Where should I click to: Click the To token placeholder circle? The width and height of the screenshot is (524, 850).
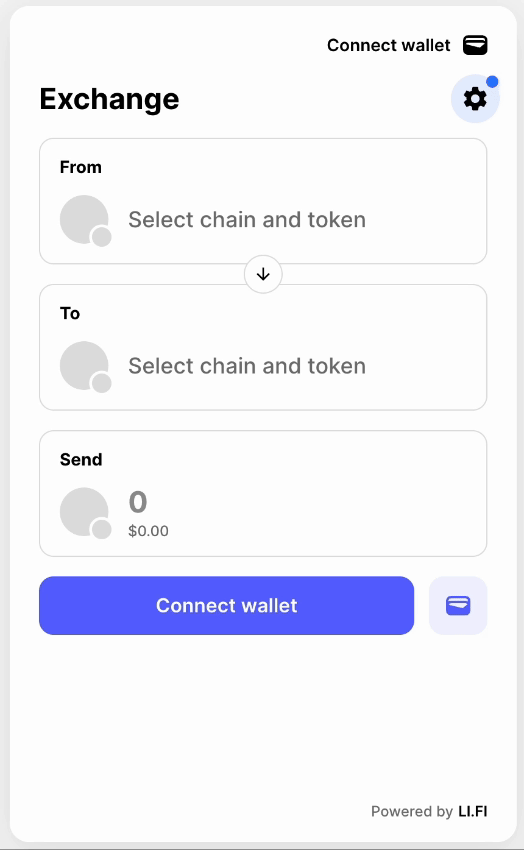pyautogui.click(x=84, y=365)
